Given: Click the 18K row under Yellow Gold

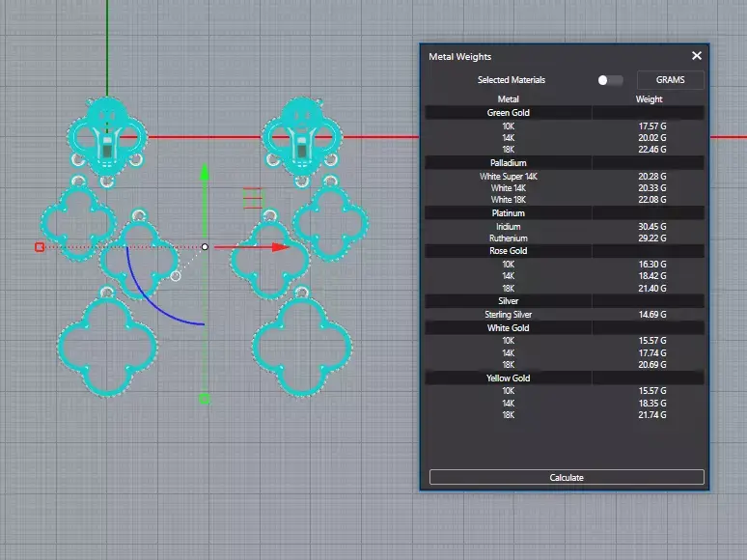Looking at the screenshot, I should [x=565, y=414].
